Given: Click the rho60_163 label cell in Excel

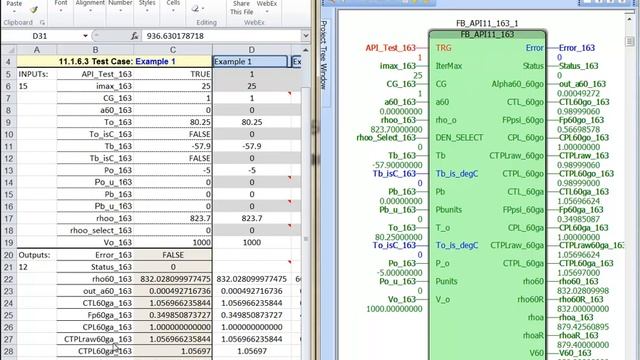Looking at the screenshot, I should point(95,279).
